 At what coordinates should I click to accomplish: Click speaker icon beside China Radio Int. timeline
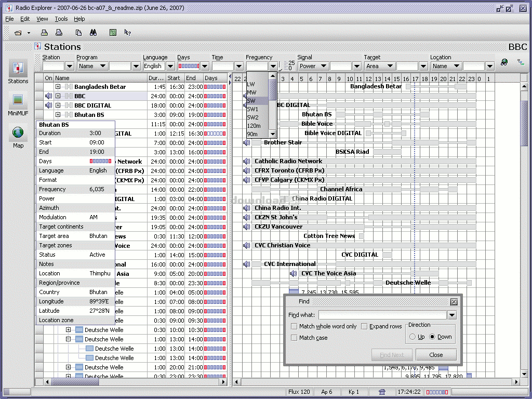coord(247,208)
